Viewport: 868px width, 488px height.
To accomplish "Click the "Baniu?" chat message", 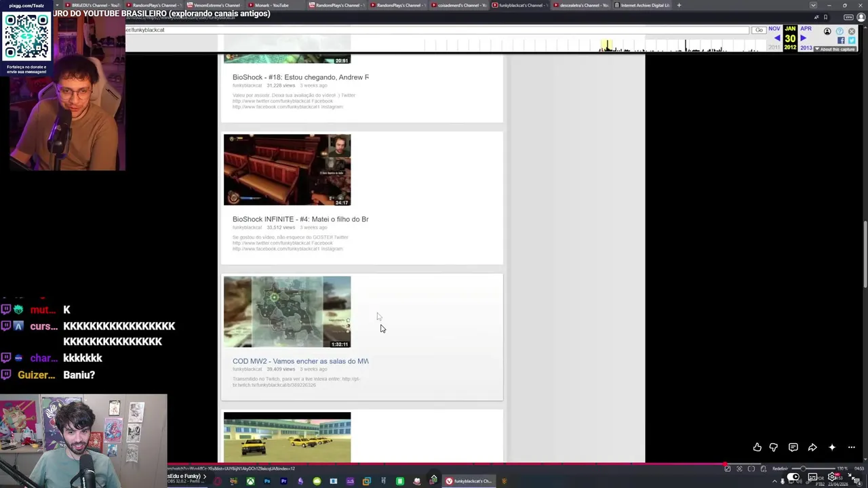I will click(x=79, y=375).
